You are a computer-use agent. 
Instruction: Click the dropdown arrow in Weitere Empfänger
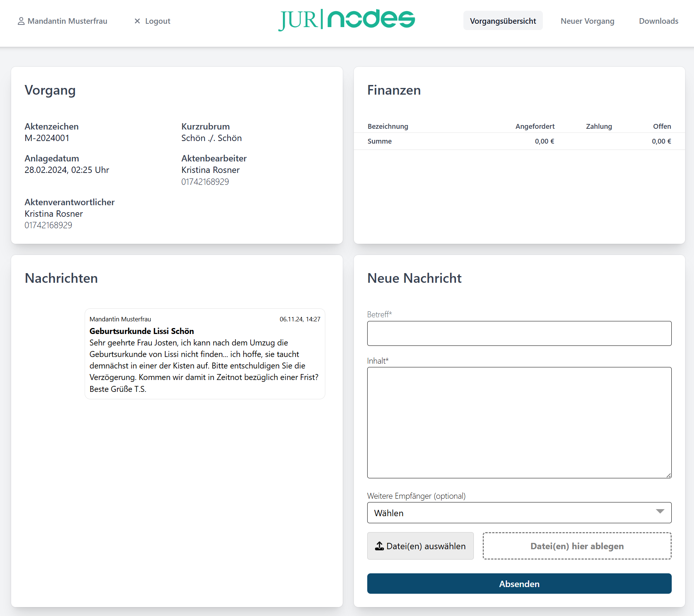pos(660,512)
